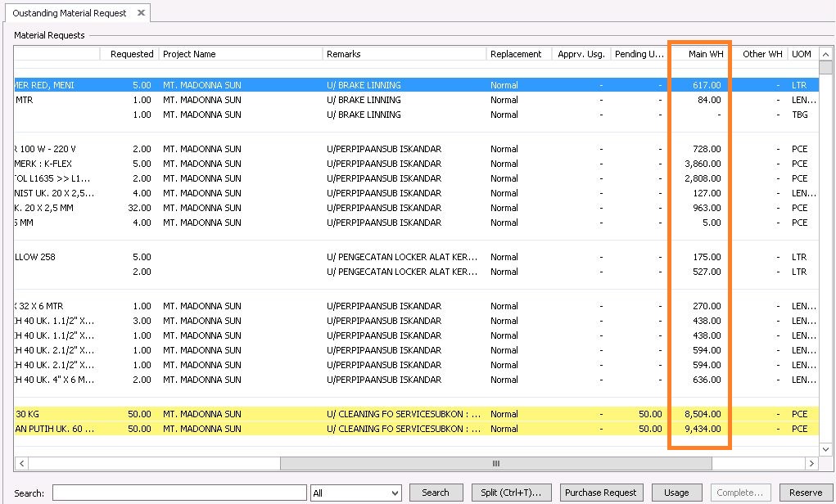Click the Requested column header
836x504 pixels.
[131, 54]
